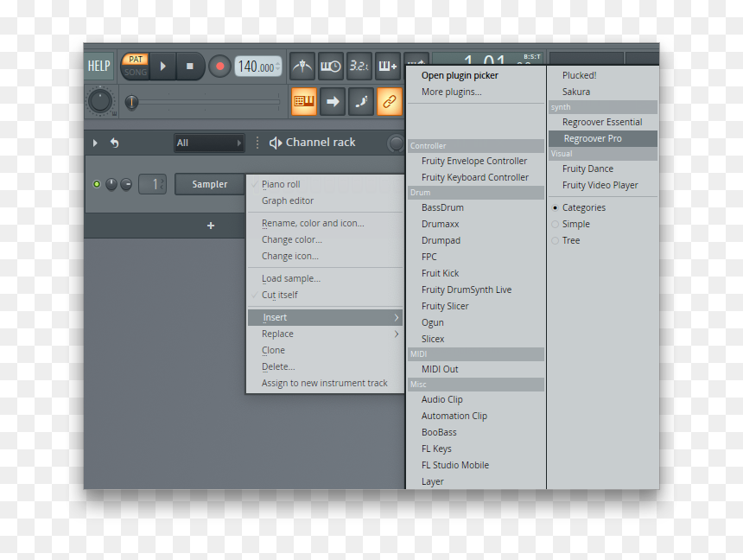Select Regroover Essential plugin
The image size is (743, 560).
point(603,123)
